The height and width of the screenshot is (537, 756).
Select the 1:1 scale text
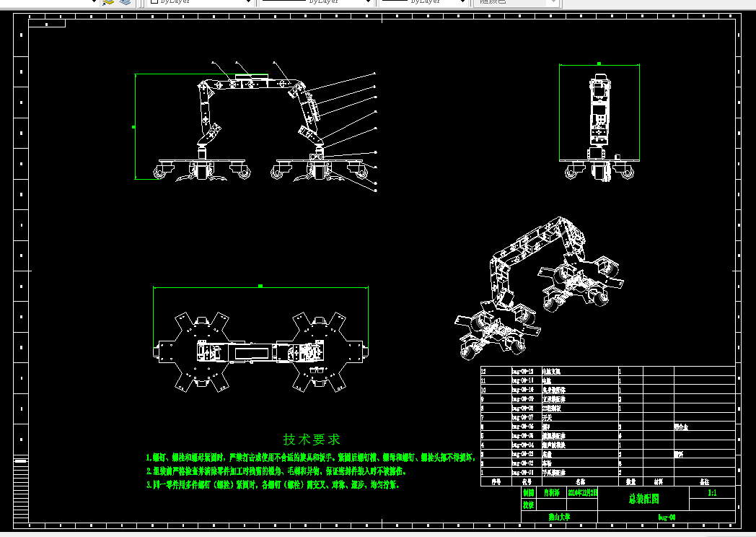712,493
